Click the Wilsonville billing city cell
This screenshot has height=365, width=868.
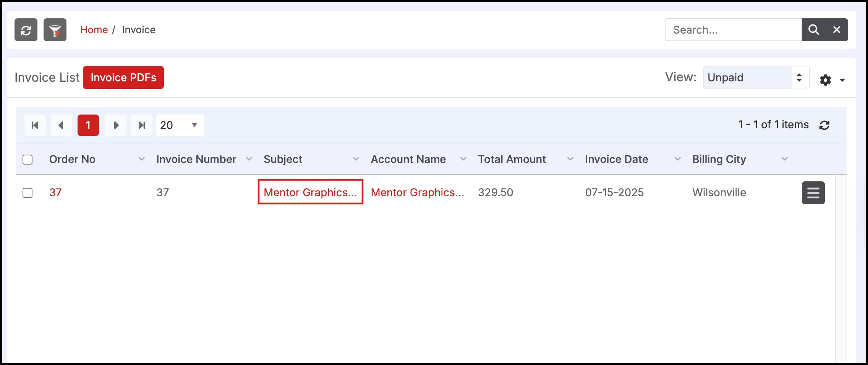[x=719, y=192]
